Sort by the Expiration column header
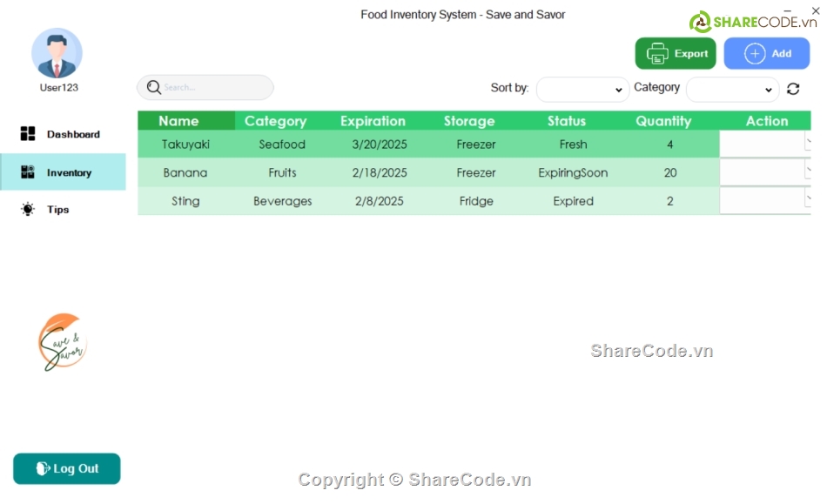 coord(373,121)
